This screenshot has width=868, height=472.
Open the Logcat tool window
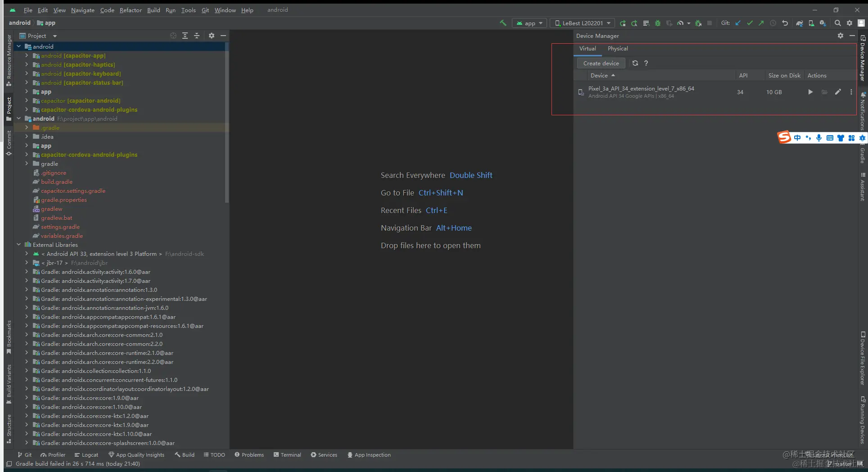86,455
